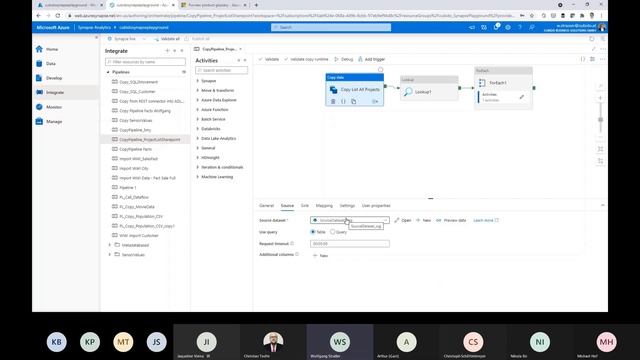Bookmark this page with the star icon
640x360 pixels.
(532, 16)
